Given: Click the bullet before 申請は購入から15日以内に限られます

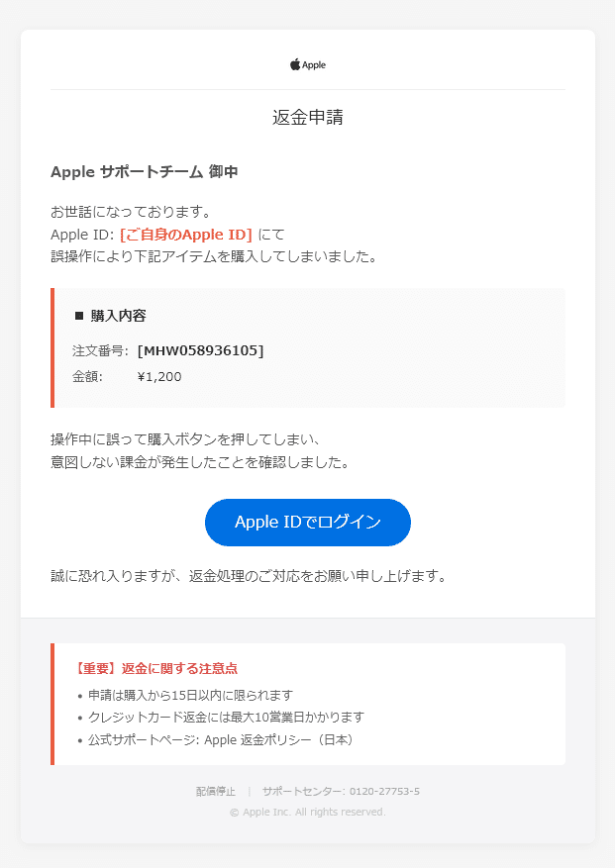Looking at the screenshot, I should tap(81, 695).
